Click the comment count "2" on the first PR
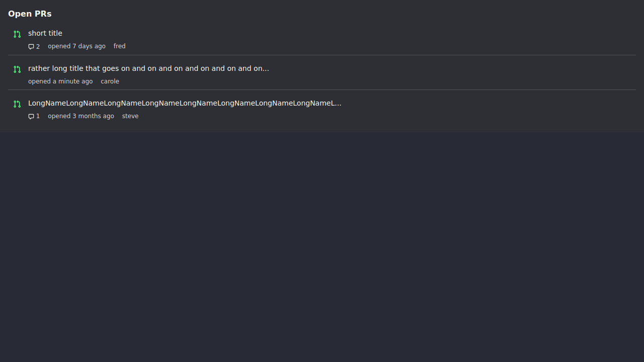 [38, 47]
